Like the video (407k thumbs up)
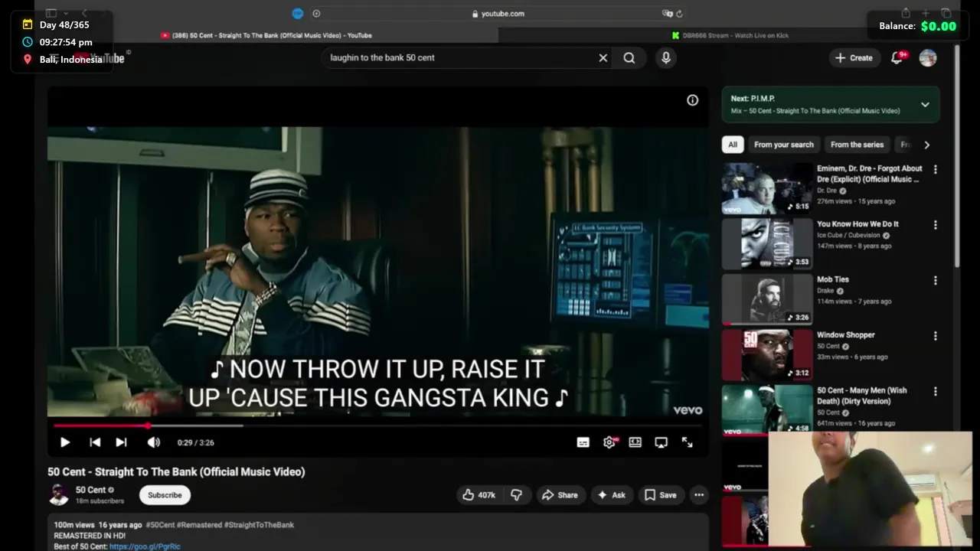 tap(479, 495)
